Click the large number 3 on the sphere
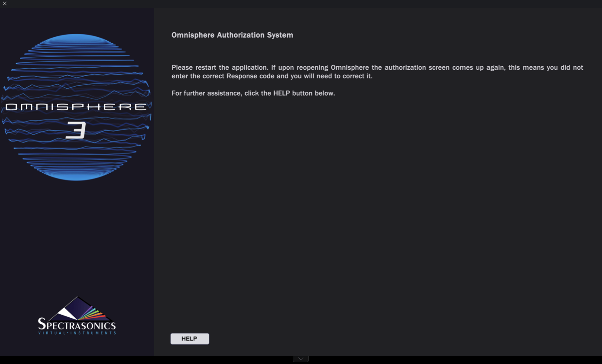Image resolution: width=602 pixels, height=364 pixels. 76,130
